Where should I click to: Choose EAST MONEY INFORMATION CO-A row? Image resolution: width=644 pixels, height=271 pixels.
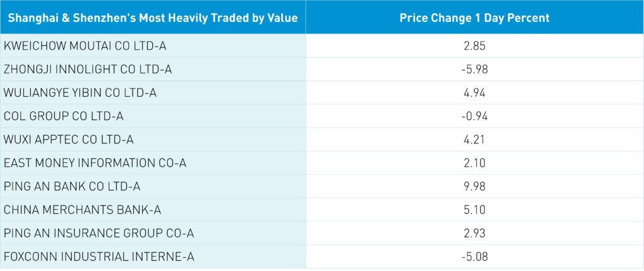95,163
